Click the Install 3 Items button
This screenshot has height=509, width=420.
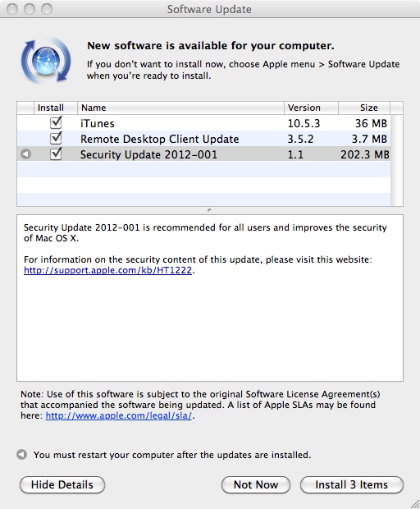coord(352,484)
